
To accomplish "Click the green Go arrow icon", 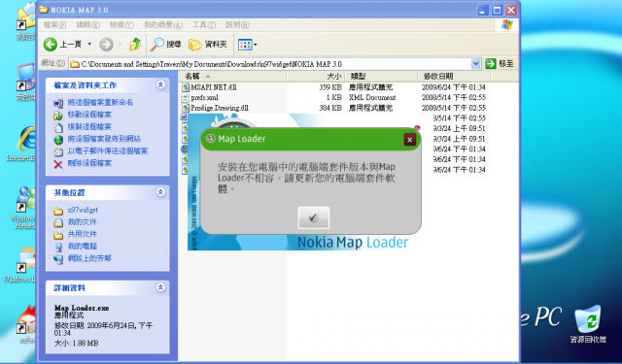I will 490,63.
